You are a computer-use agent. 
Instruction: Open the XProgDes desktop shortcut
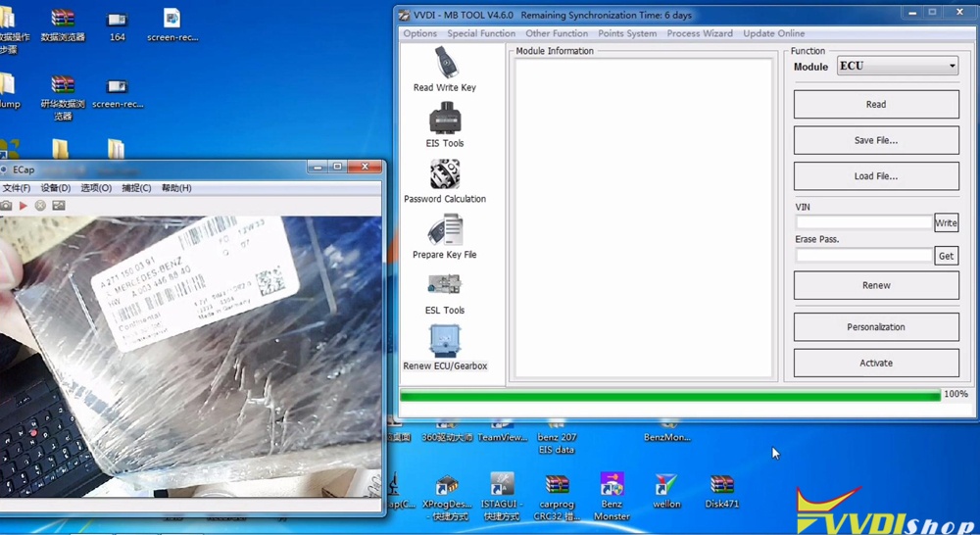(x=447, y=498)
